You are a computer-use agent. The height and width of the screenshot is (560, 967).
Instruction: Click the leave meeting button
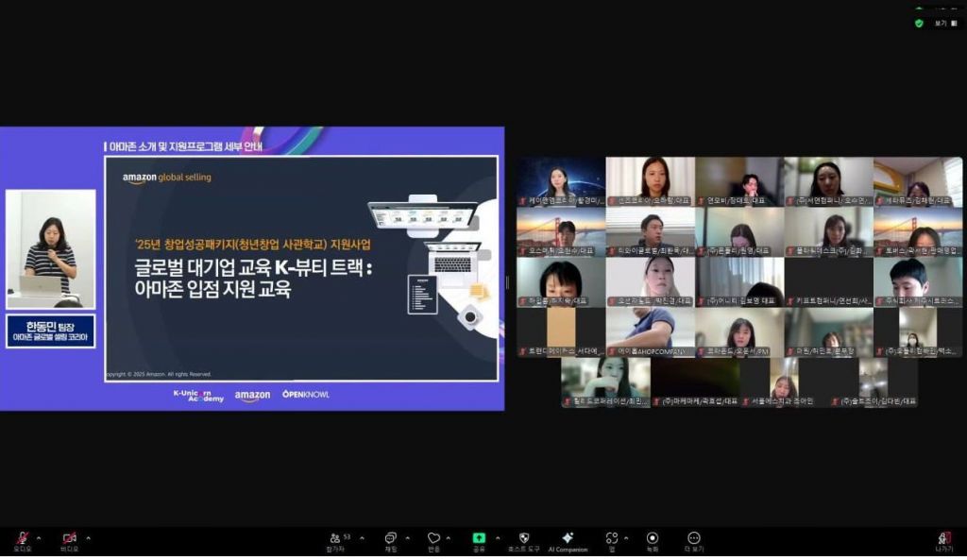943,539
